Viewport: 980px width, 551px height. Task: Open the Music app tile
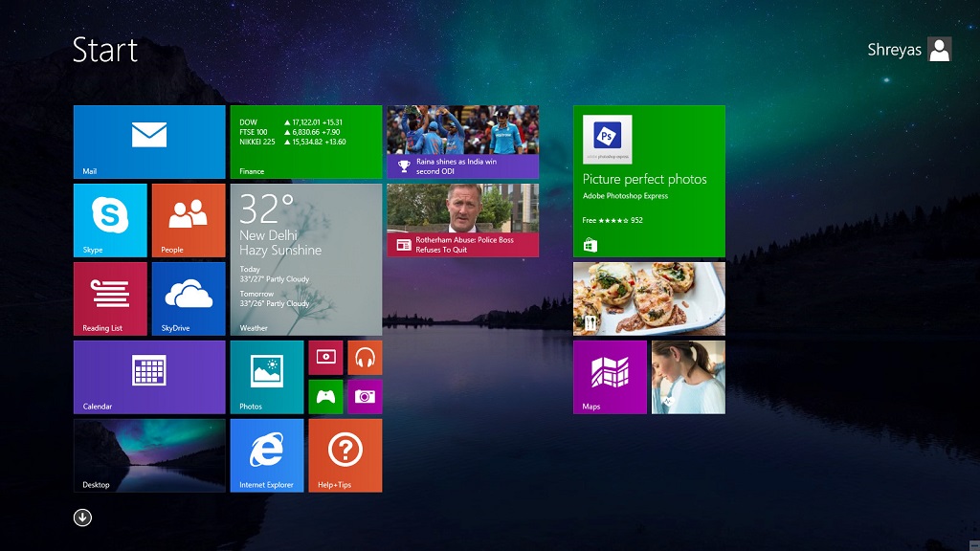(365, 358)
